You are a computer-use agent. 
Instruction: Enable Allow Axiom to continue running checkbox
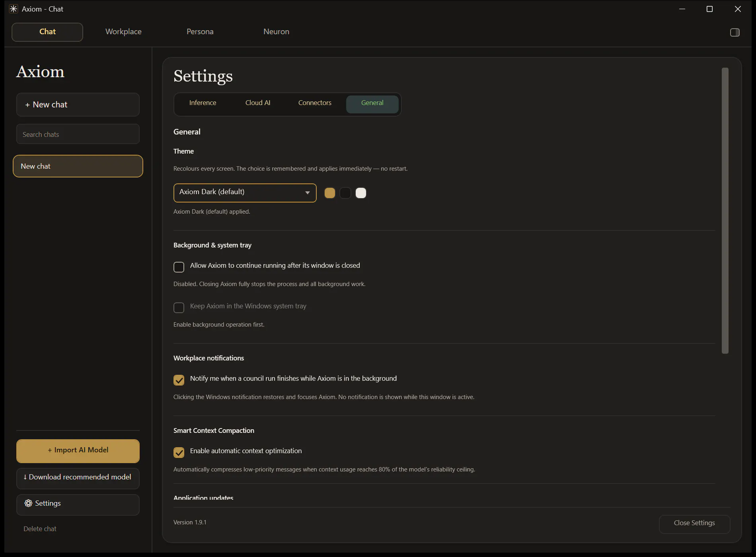click(179, 267)
